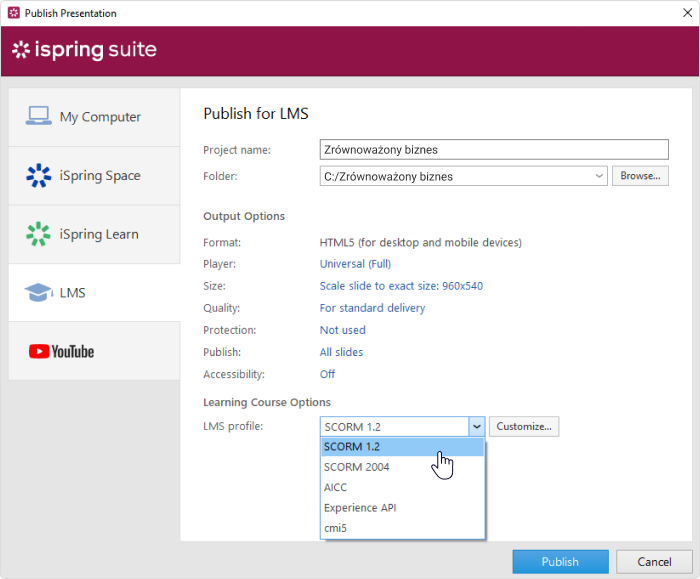
Task: Collapse the LMS profile dropdown arrow
Action: [477, 427]
